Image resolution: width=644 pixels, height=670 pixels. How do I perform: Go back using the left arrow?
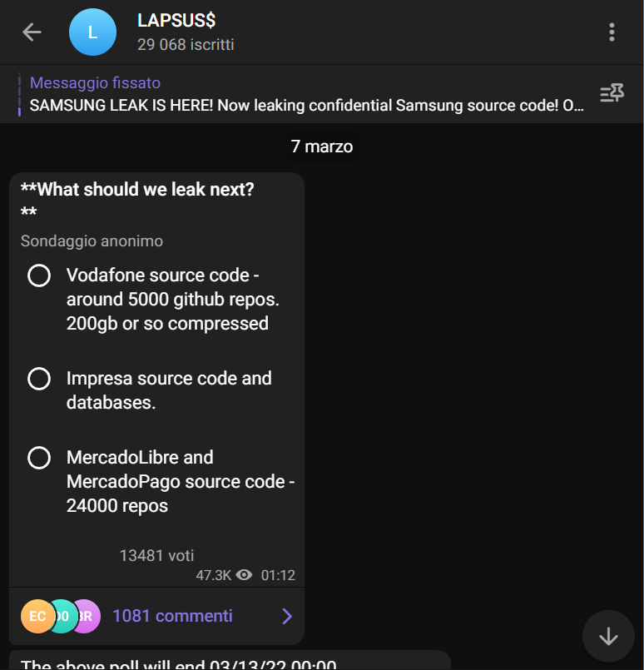(x=32, y=32)
